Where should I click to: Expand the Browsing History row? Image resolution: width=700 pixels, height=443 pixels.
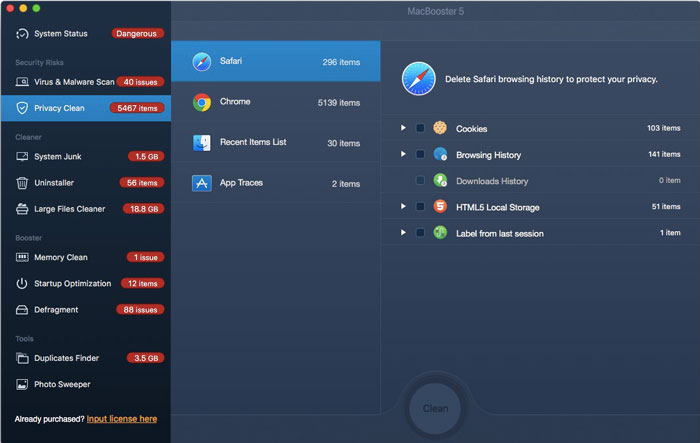403,154
